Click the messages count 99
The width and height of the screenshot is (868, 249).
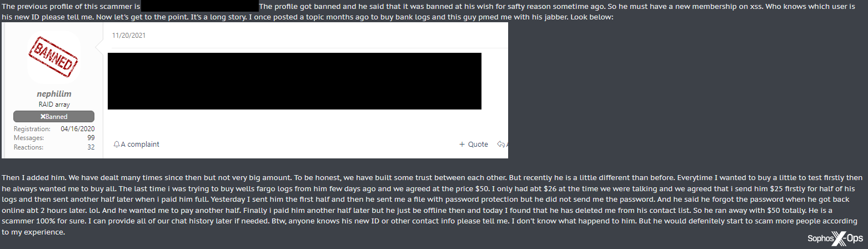tap(91, 138)
